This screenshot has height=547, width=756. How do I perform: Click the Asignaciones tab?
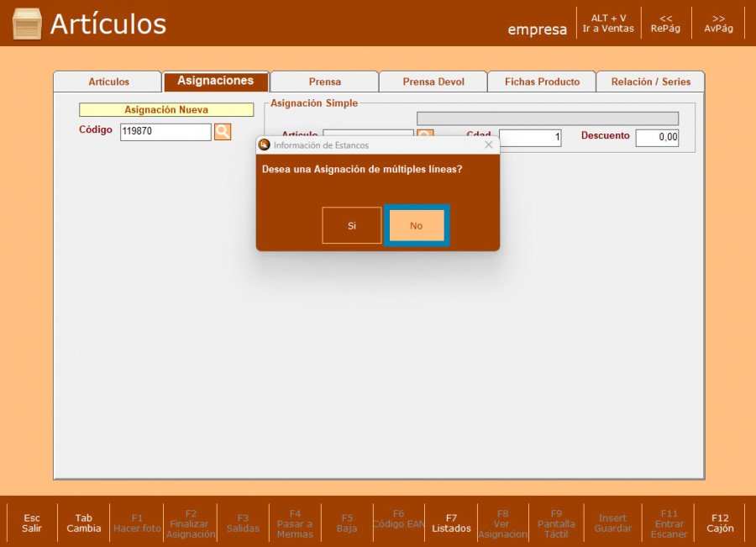point(216,81)
